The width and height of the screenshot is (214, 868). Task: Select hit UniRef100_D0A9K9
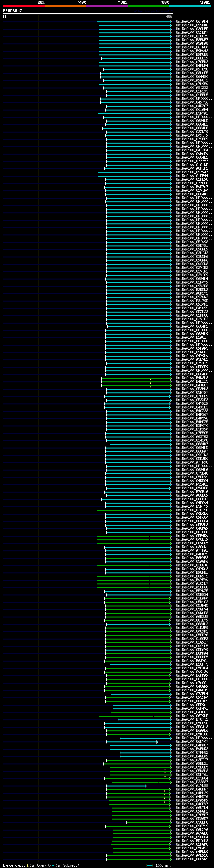(192, 801)
